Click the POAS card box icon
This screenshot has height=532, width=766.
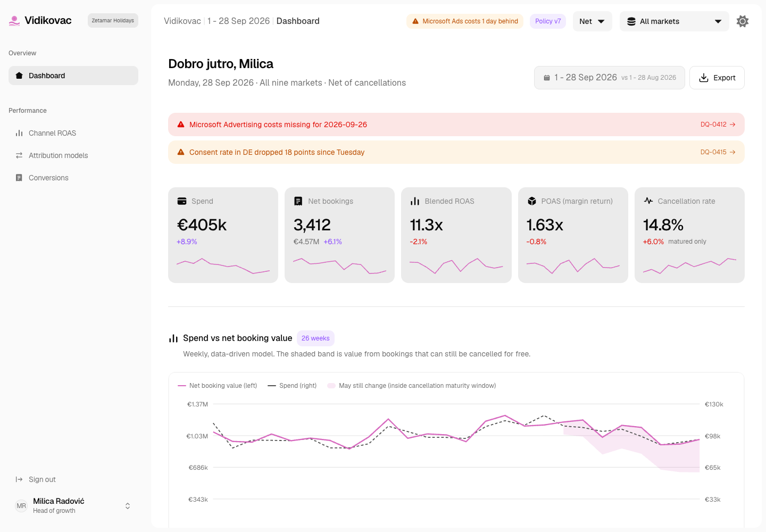[531, 201]
